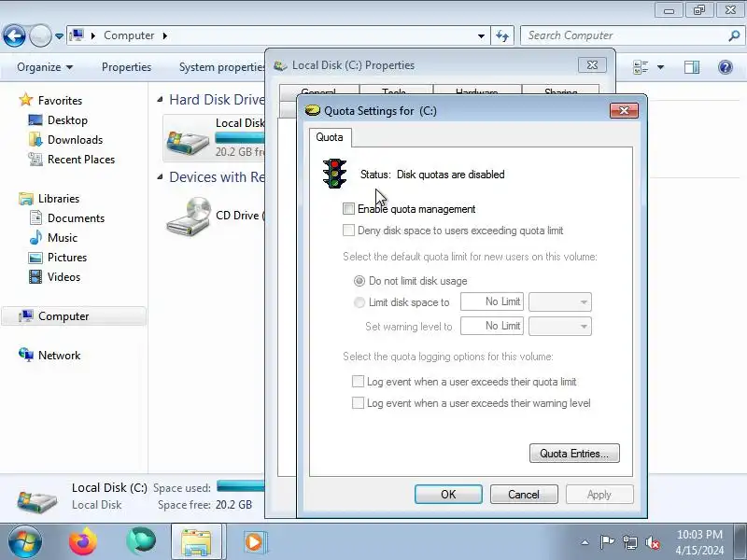Click the arrow after Computer in breadcrumb
This screenshot has height=560, width=747.
pyautogui.click(x=165, y=35)
